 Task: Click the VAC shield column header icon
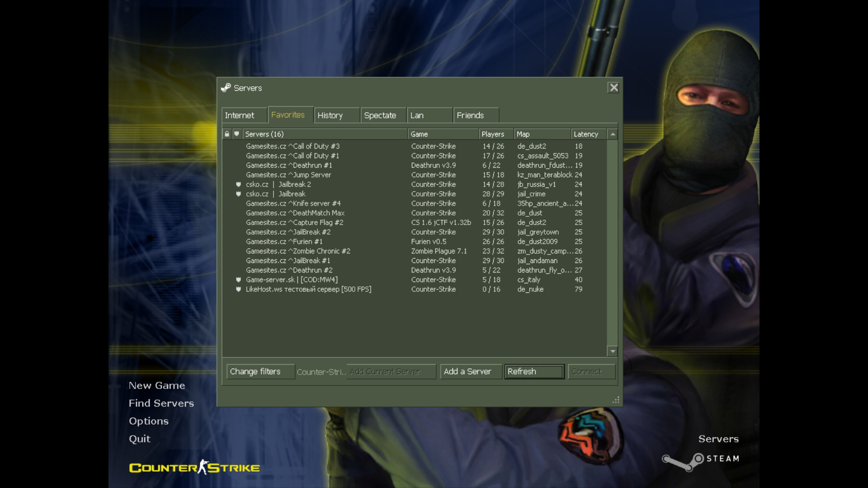(236, 134)
